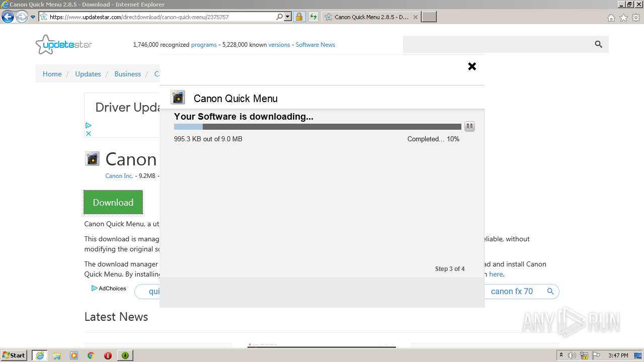Click the security lock icon

299,17
